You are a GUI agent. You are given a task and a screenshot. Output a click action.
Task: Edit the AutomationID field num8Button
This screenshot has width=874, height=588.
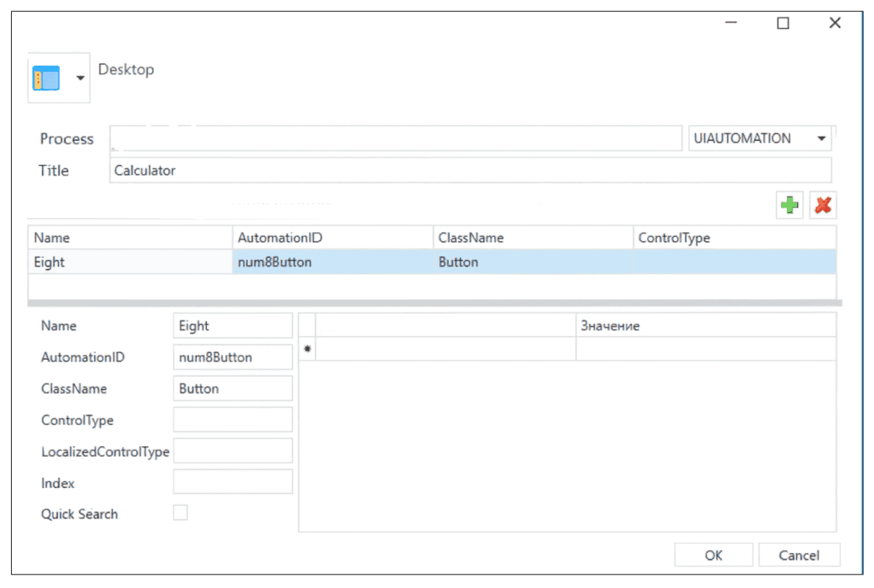click(233, 357)
